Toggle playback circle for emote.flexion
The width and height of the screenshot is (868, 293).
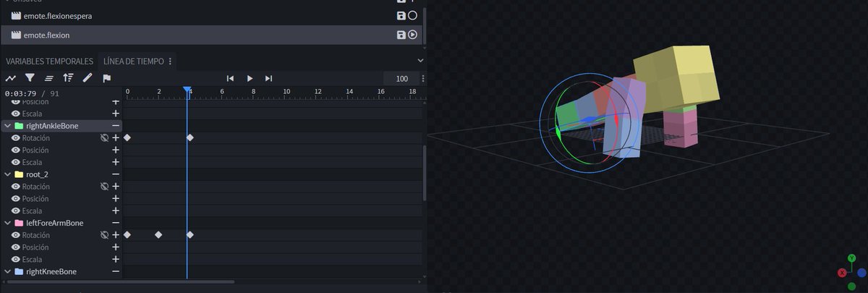412,35
